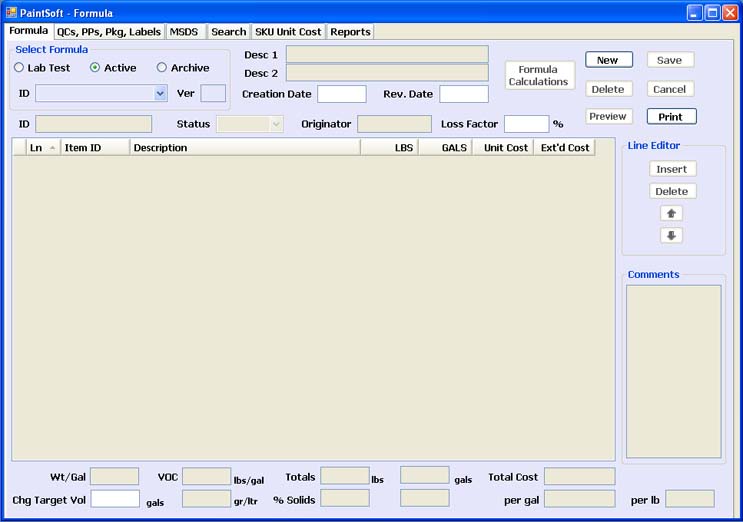The width and height of the screenshot is (743, 522).
Task: Maximize the PaintSoft window
Action: tap(713, 13)
